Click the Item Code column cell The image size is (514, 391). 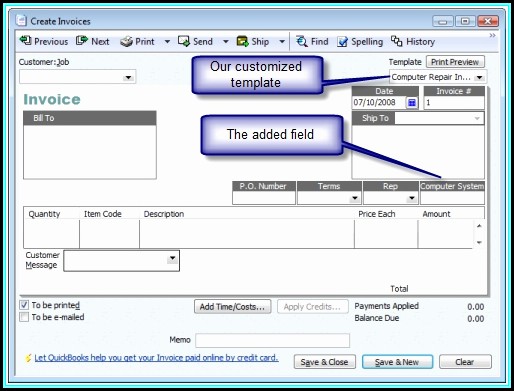click(x=109, y=233)
